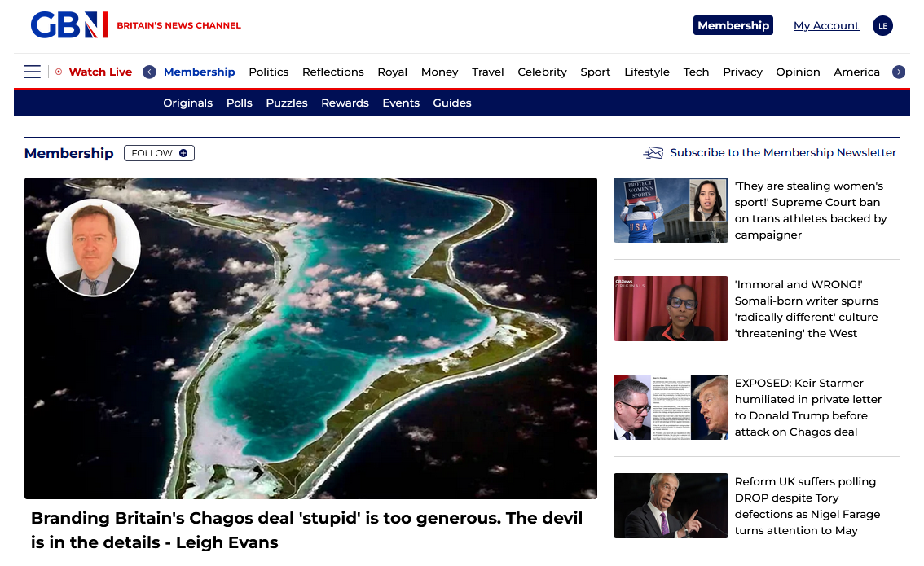Click the LE profile avatar icon

click(x=882, y=25)
